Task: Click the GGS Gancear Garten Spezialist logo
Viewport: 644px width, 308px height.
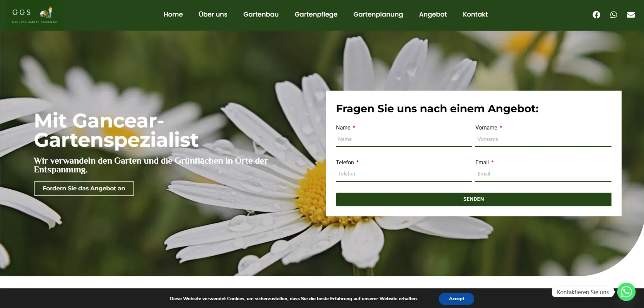Action: click(x=35, y=15)
